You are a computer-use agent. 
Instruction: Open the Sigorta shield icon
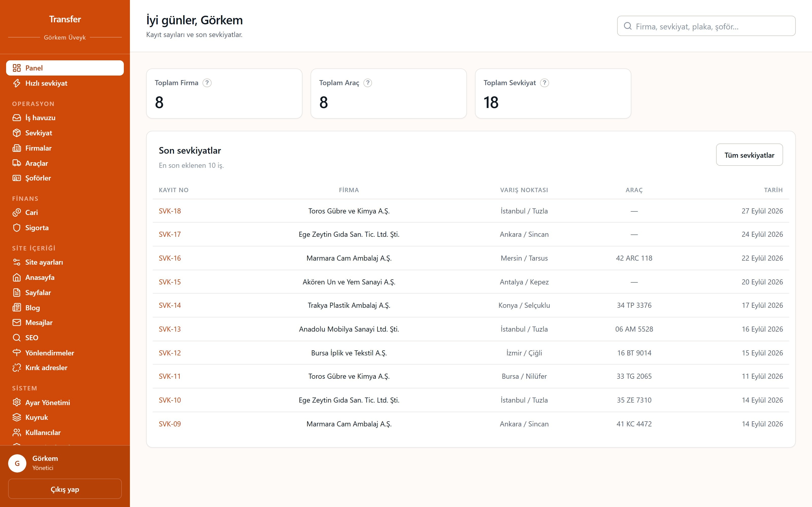pos(16,228)
